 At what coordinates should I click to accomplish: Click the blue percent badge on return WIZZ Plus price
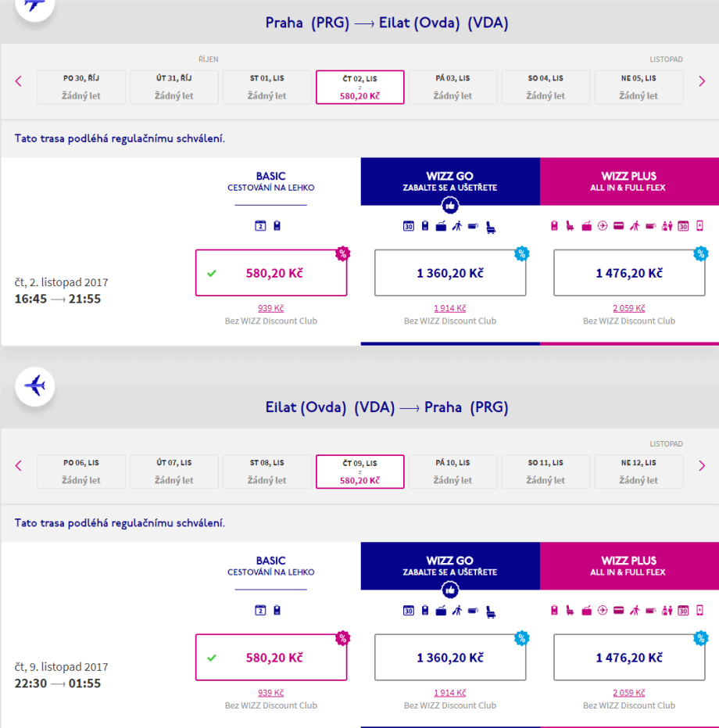[700, 638]
